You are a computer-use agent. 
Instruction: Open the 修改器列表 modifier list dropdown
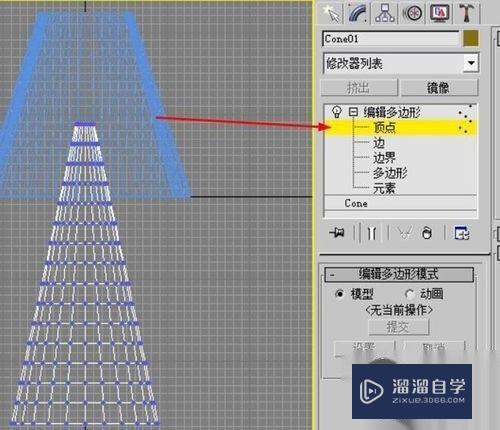[x=401, y=63]
